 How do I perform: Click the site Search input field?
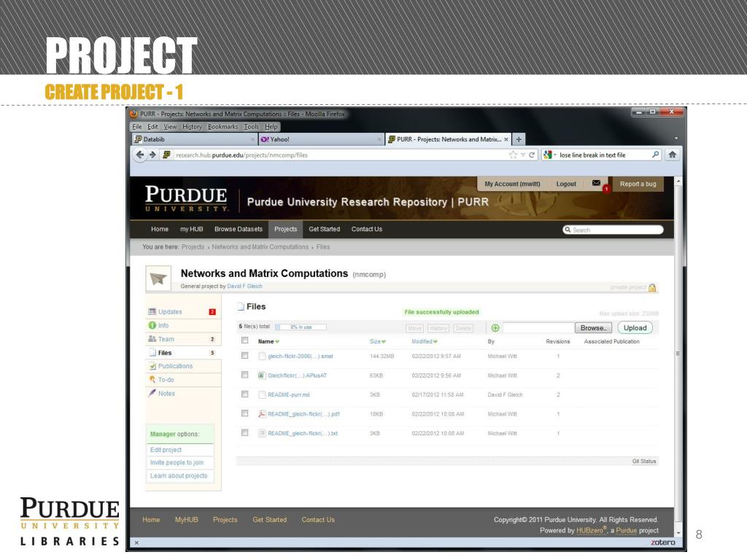pyautogui.click(x=613, y=230)
